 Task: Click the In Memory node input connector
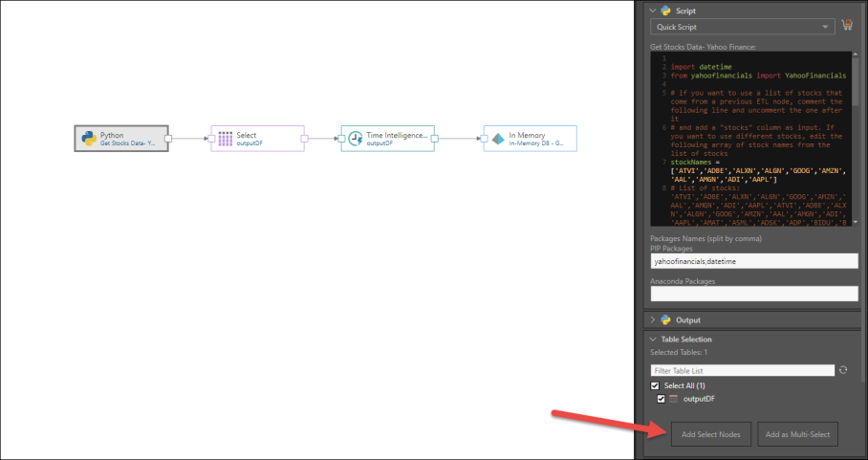[484, 139]
